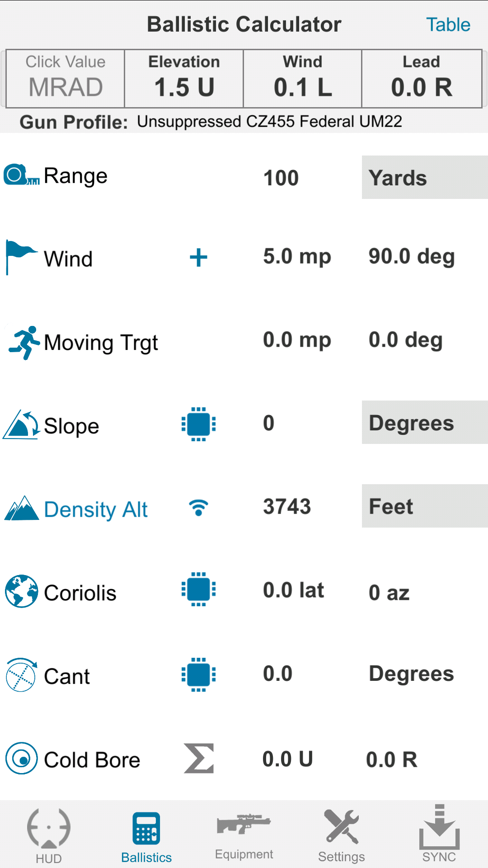488x868 pixels.
Task: Change the MRAD Click Value button
Action: pos(66,78)
